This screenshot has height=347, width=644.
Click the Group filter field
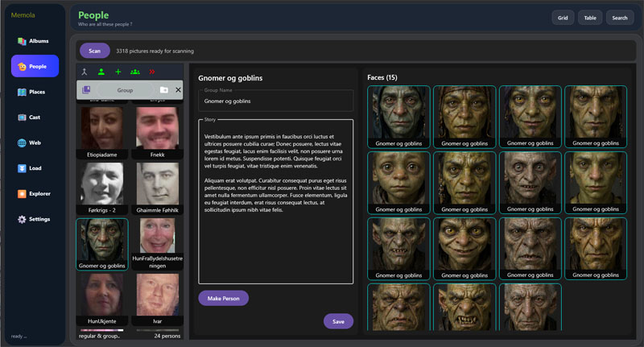coord(125,90)
